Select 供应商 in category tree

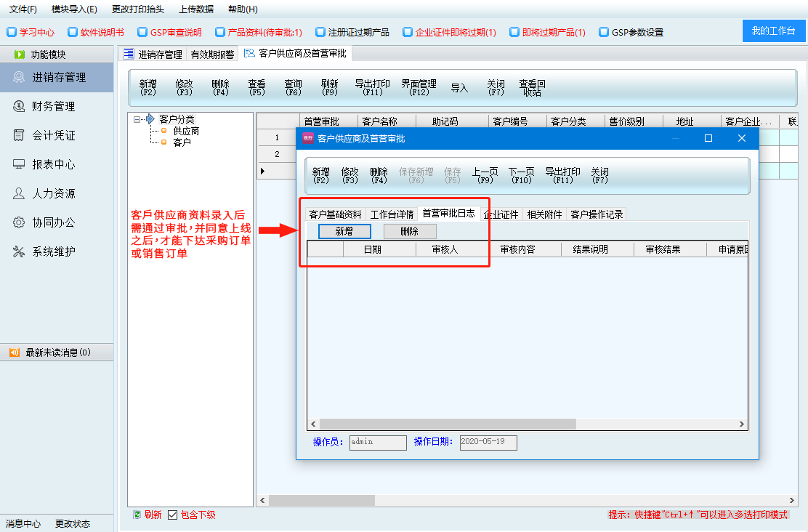[186, 131]
